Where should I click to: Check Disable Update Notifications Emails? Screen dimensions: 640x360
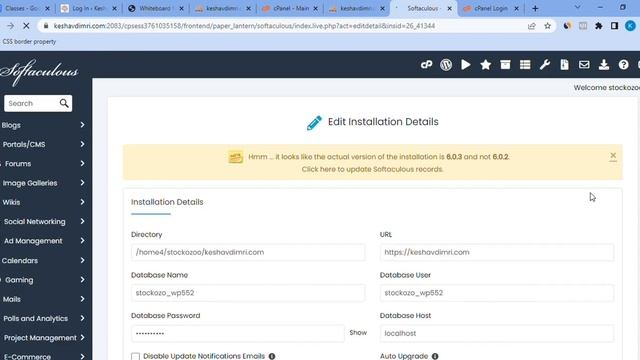[136, 357]
